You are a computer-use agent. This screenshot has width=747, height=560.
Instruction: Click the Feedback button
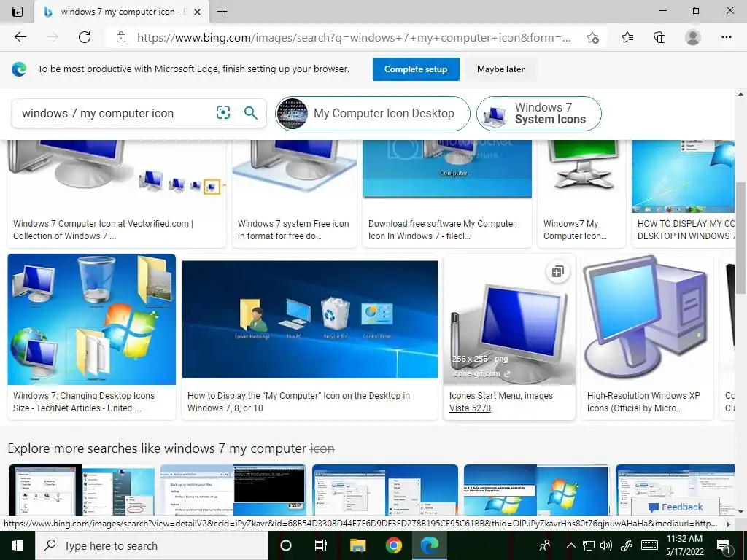(675, 507)
